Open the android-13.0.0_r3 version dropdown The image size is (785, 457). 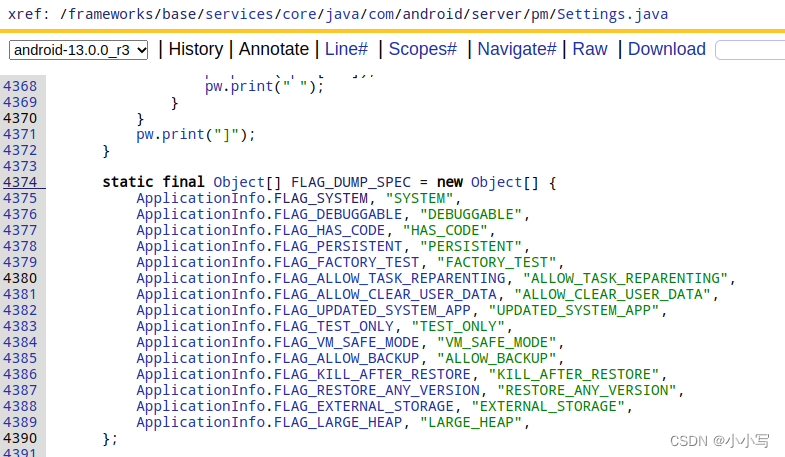coord(79,50)
